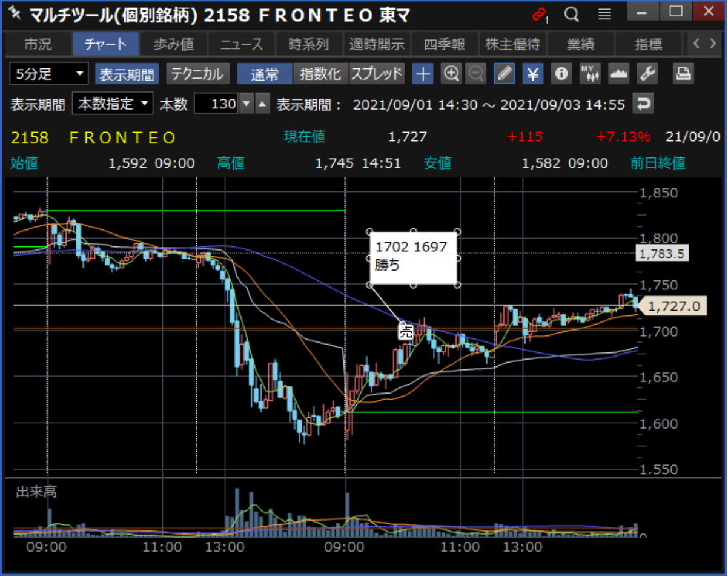Image resolution: width=728 pixels, height=577 pixels.
Task: Open the 適時開示 tab
Action: [377, 44]
